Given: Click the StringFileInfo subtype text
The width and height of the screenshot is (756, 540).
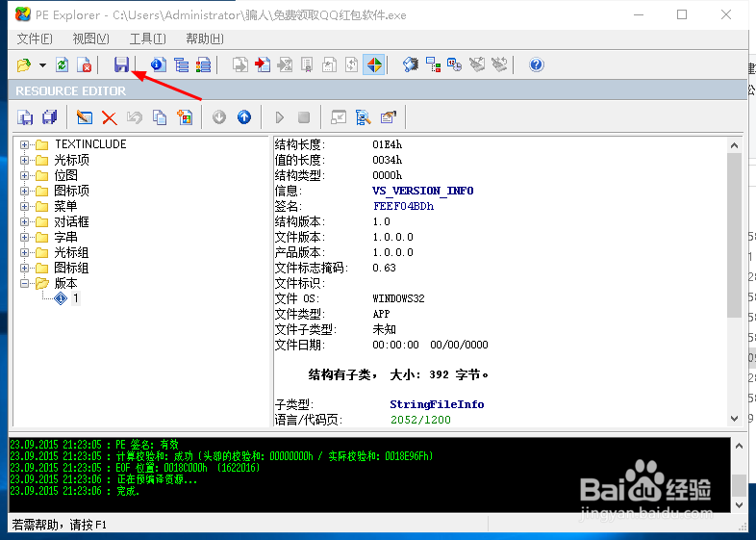Looking at the screenshot, I should tap(437, 404).
